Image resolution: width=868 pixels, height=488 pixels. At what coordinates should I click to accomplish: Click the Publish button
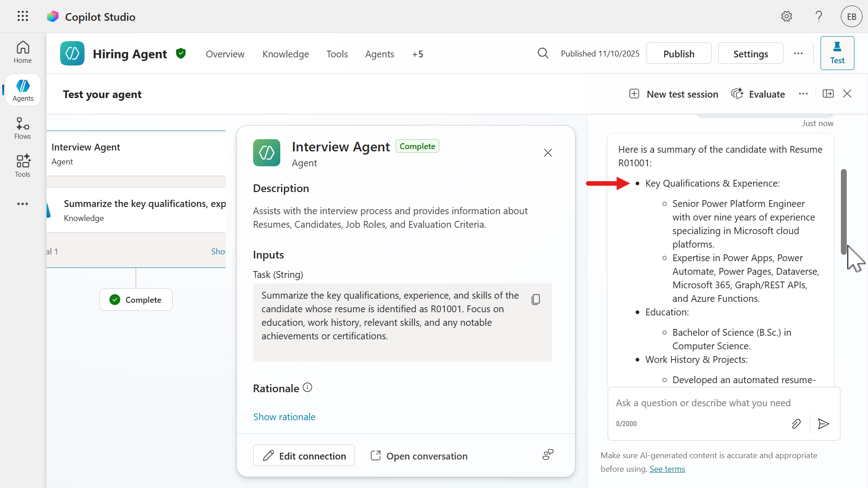click(x=679, y=54)
